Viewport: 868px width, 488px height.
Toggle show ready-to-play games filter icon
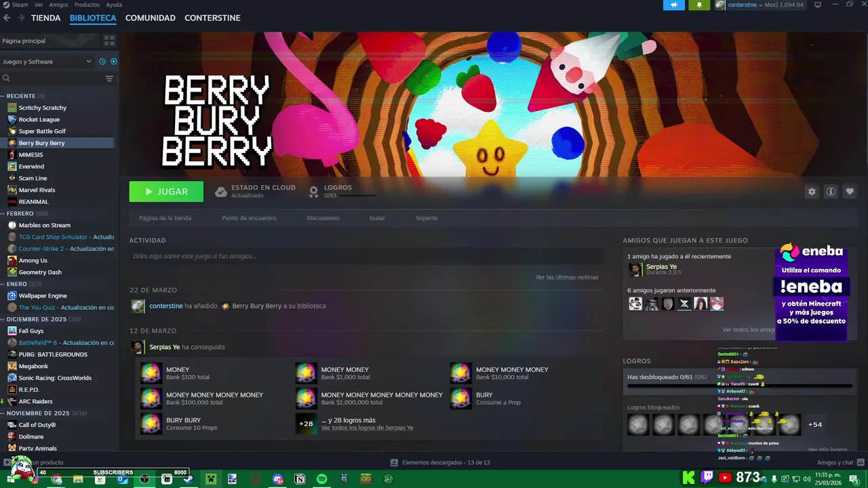(114, 62)
